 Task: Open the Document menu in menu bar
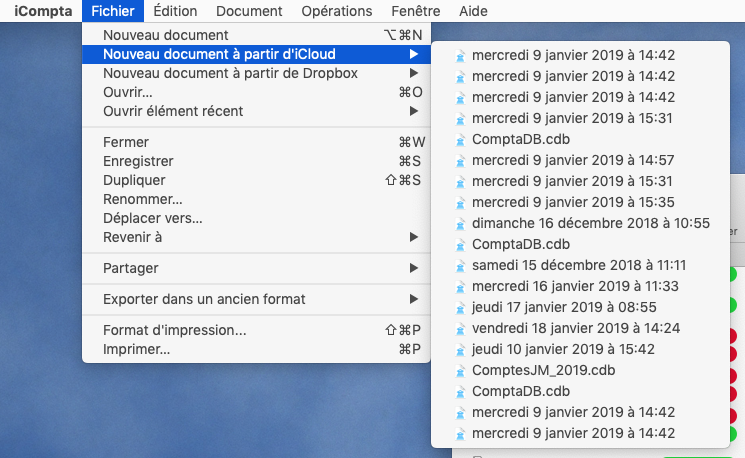tap(249, 11)
